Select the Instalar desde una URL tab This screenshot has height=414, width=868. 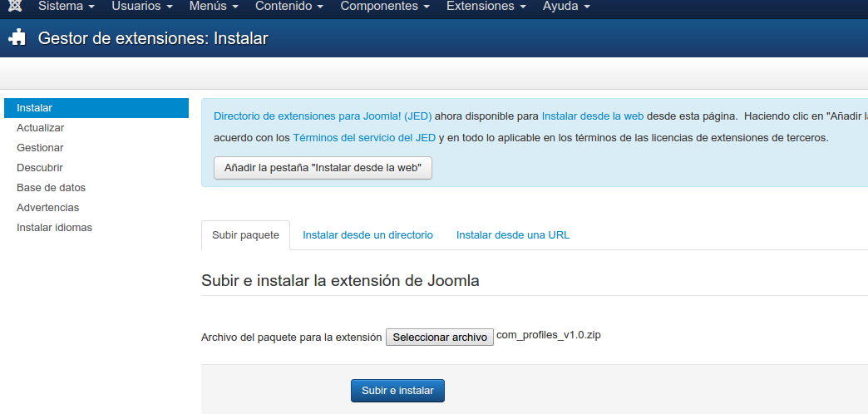(513, 235)
